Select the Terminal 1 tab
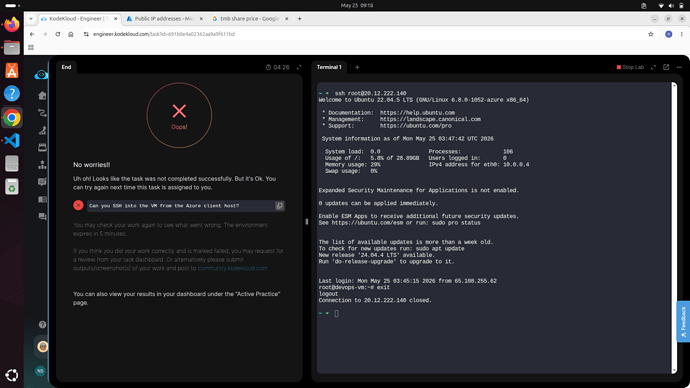Image resolution: width=690 pixels, height=388 pixels. [329, 67]
